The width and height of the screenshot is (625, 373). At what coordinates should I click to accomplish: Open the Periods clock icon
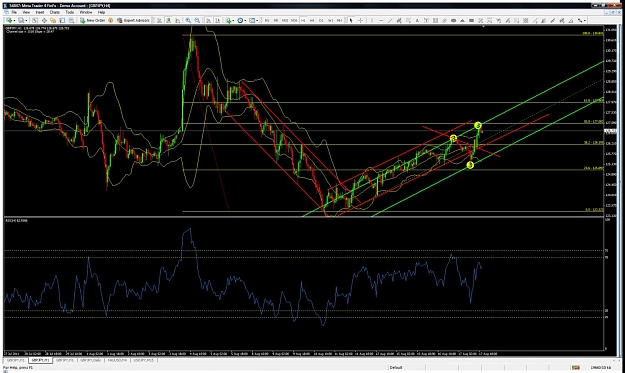click(x=240, y=20)
